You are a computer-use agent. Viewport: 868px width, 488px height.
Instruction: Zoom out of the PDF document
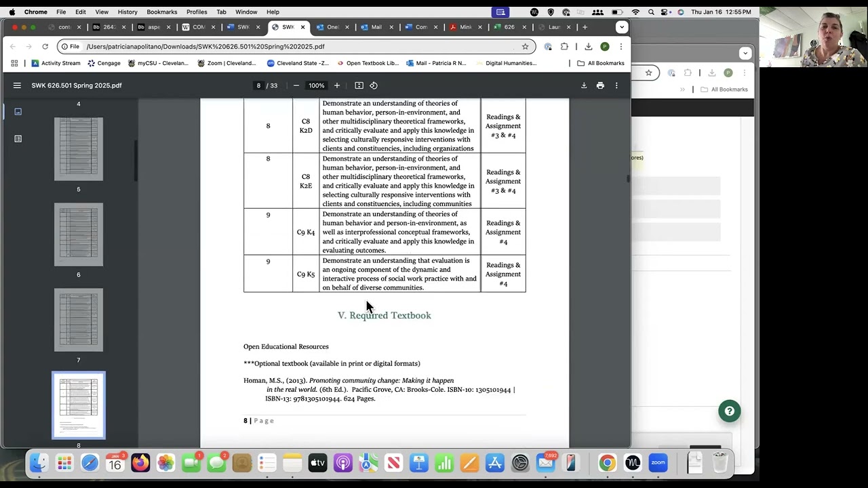(296, 85)
